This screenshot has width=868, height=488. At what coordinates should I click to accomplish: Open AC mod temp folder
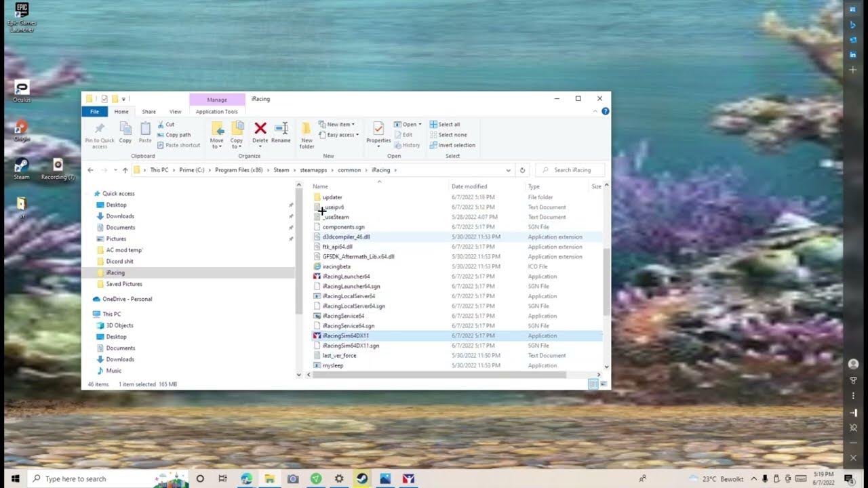tap(124, 250)
